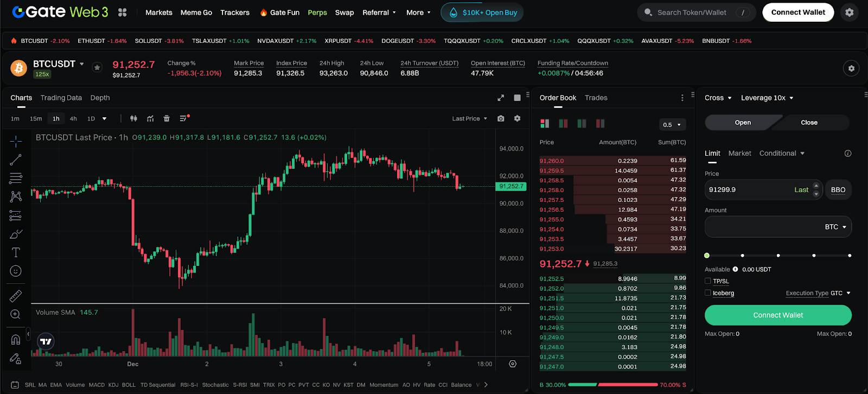
Task: Open the 0.5 price grouping dropdown
Action: (x=672, y=125)
